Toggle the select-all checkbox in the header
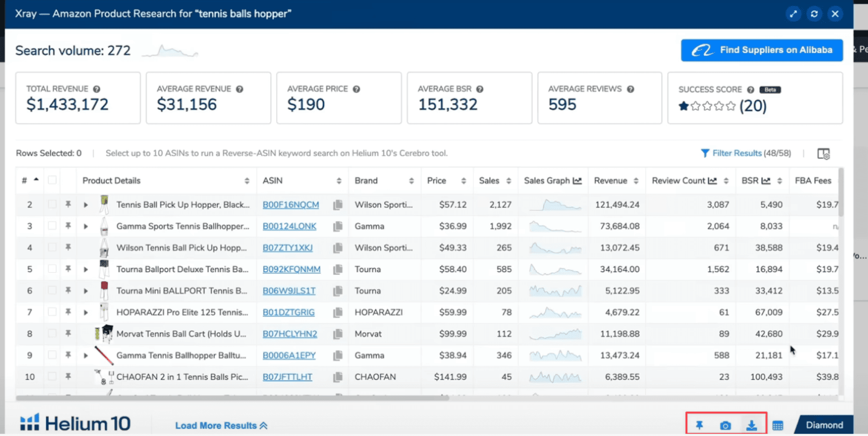This screenshot has height=436, width=868. 52,180
